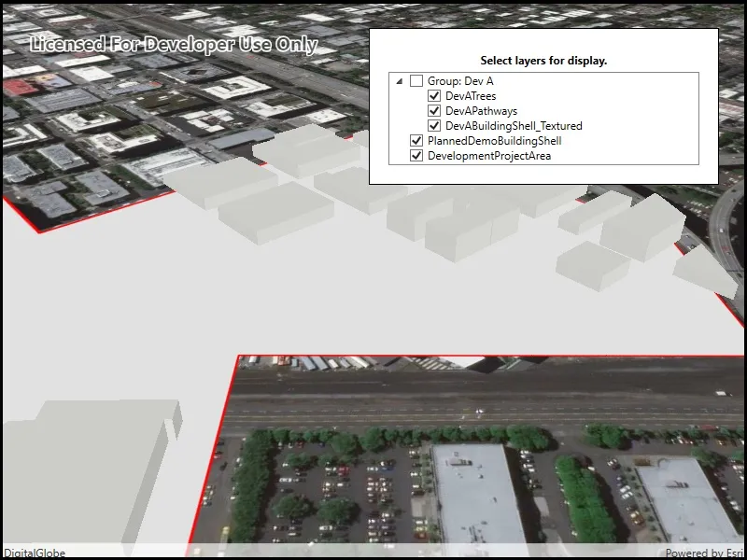Click the DigitalGlobe attribution text
The height and width of the screenshot is (560, 747).
(x=35, y=553)
